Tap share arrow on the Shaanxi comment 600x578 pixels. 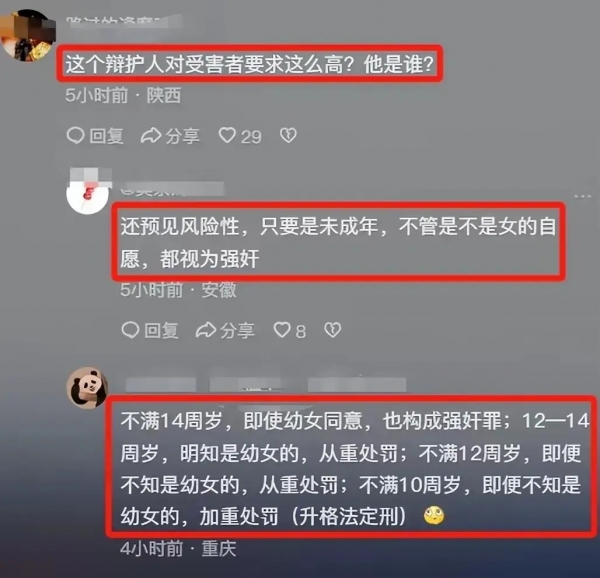point(151,135)
